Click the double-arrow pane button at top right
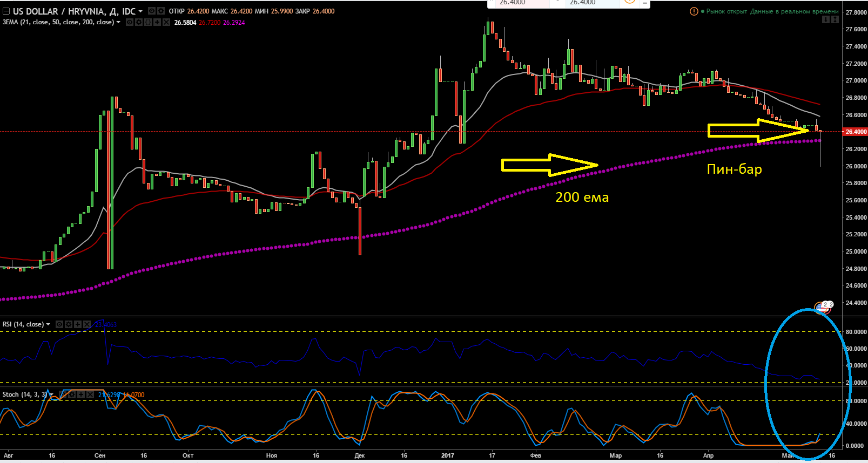Image resolution: width=868 pixels, height=463 pixels. coord(835,19)
